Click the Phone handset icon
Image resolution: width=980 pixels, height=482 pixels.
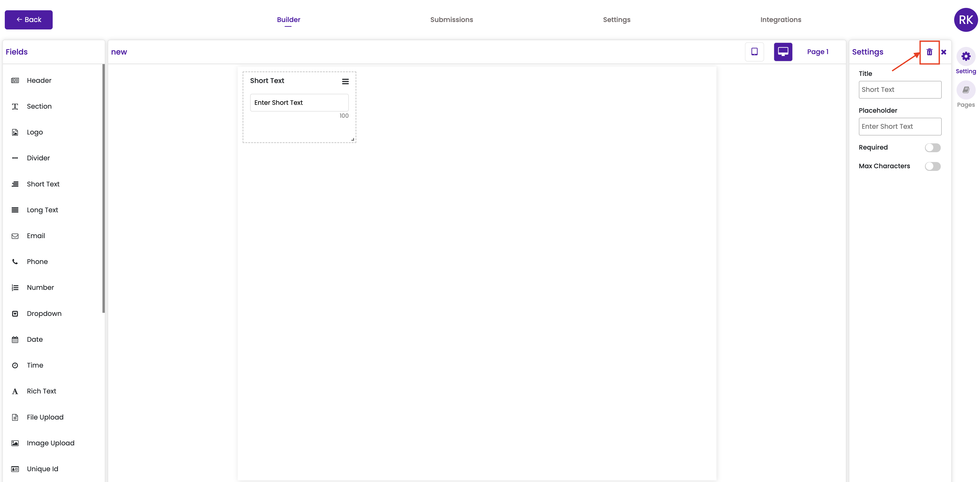coord(15,262)
